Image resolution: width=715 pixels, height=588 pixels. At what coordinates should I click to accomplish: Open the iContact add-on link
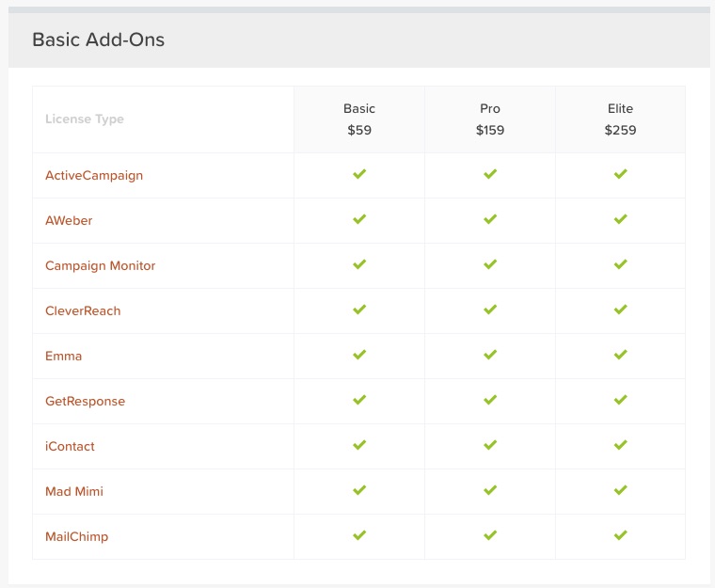tap(70, 446)
